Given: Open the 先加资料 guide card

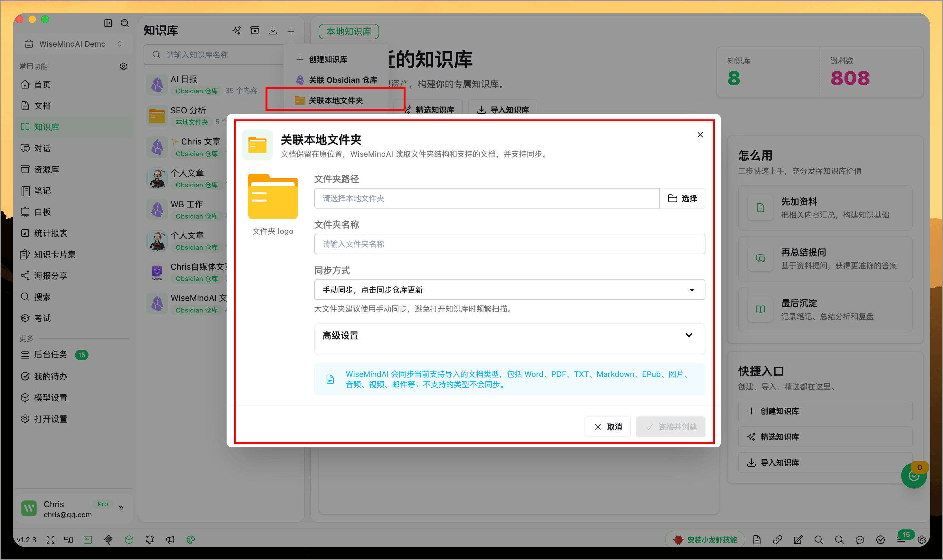Looking at the screenshot, I should [825, 208].
